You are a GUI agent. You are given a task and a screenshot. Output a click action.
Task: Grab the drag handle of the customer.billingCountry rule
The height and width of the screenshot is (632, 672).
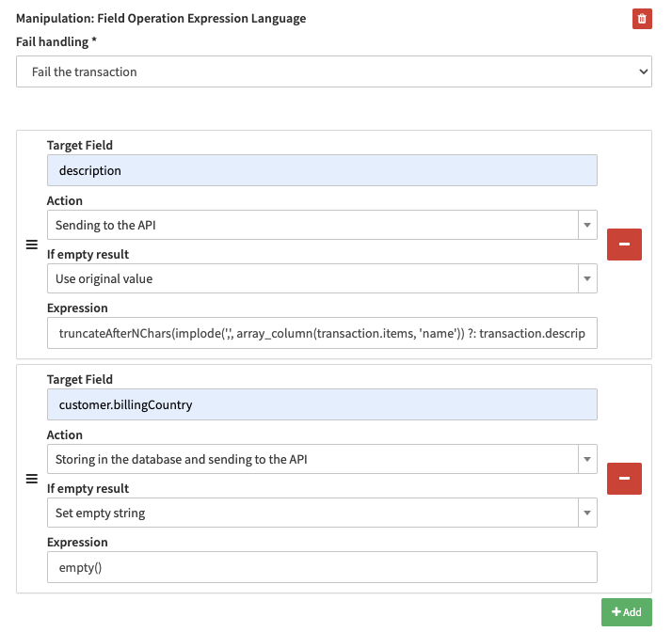[x=31, y=479]
